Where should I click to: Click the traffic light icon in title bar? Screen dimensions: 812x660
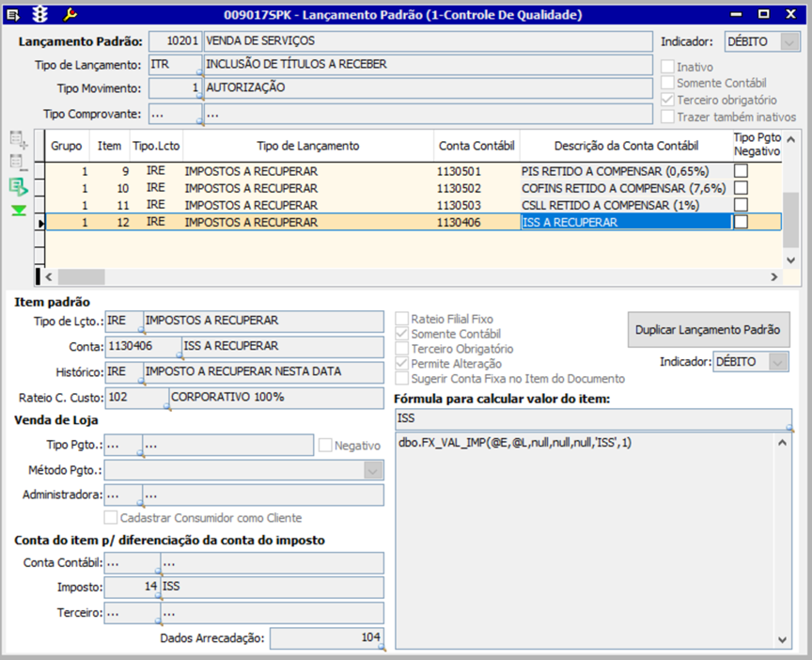pyautogui.click(x=39, y=14)
